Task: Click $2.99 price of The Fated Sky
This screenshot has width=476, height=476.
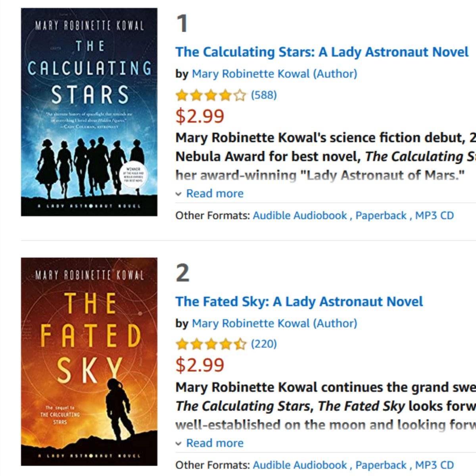Action: pos(200,365)
